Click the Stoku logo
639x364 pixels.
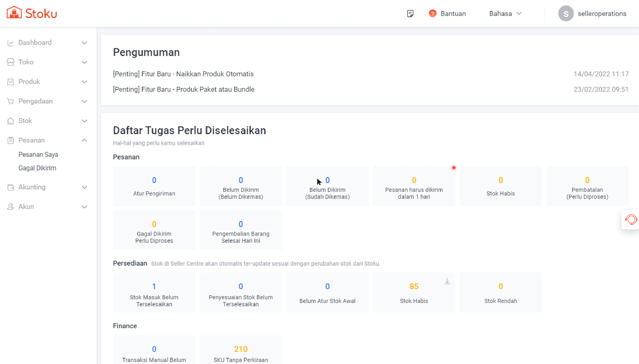pos(31,13)
